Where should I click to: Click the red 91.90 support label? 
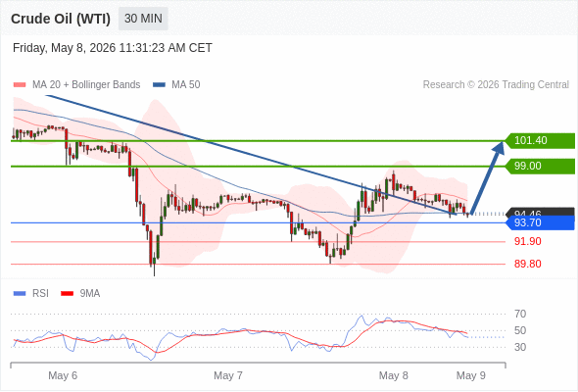pyautogui.click(x=528, y=241)
